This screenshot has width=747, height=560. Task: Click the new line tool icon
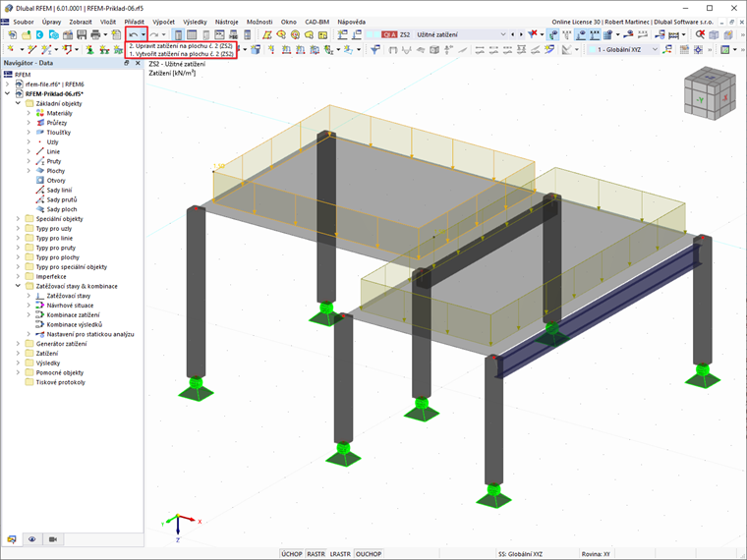tap(31, 49)
